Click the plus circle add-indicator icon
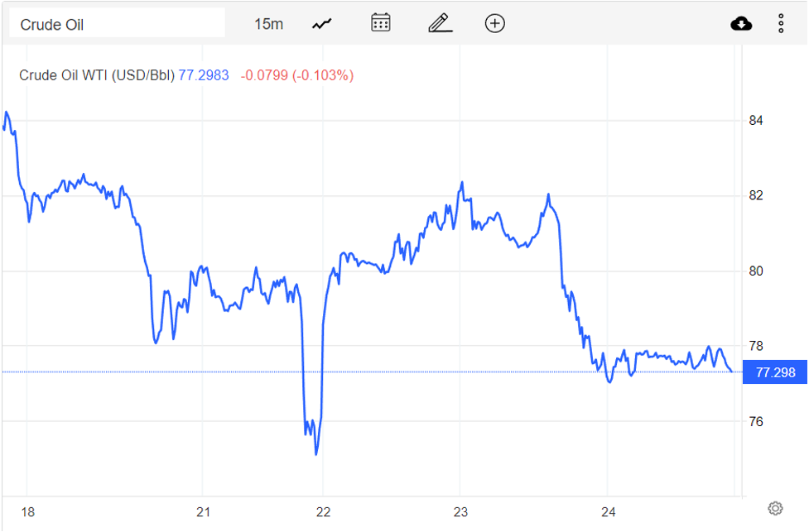 tap(494, 23)
